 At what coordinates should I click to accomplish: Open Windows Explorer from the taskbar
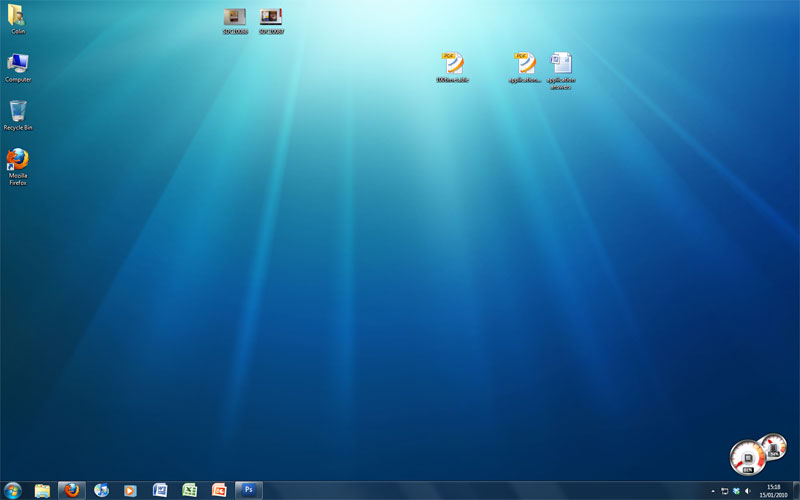tap(42, 490)
